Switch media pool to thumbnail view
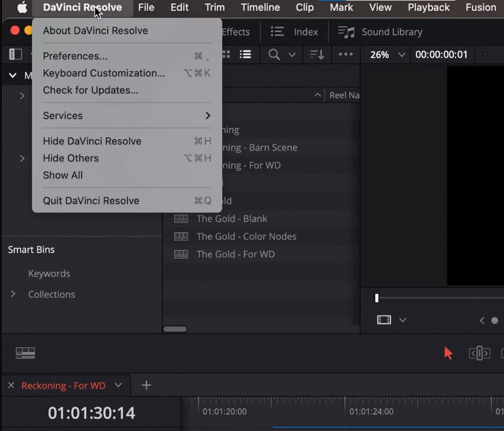Viewport: 504px width, 431px height. pyautogui.click(x=226, y=54)
